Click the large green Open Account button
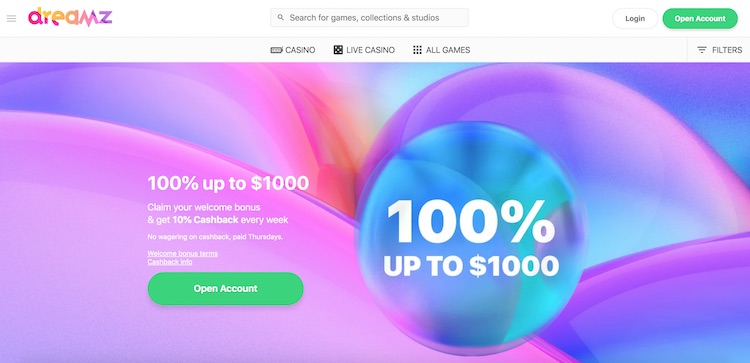750x363 pixels. [225, 288]
